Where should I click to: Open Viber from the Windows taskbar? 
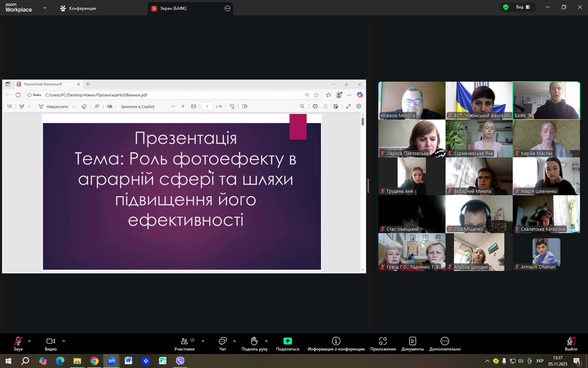tap(180, 361)
